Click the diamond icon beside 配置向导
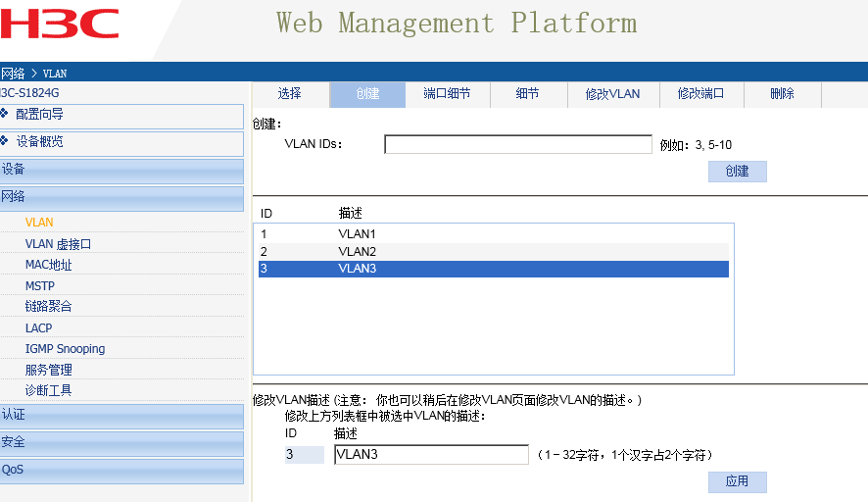The height and width of the screenshot is (502, 868). click(x=4, y=114)
